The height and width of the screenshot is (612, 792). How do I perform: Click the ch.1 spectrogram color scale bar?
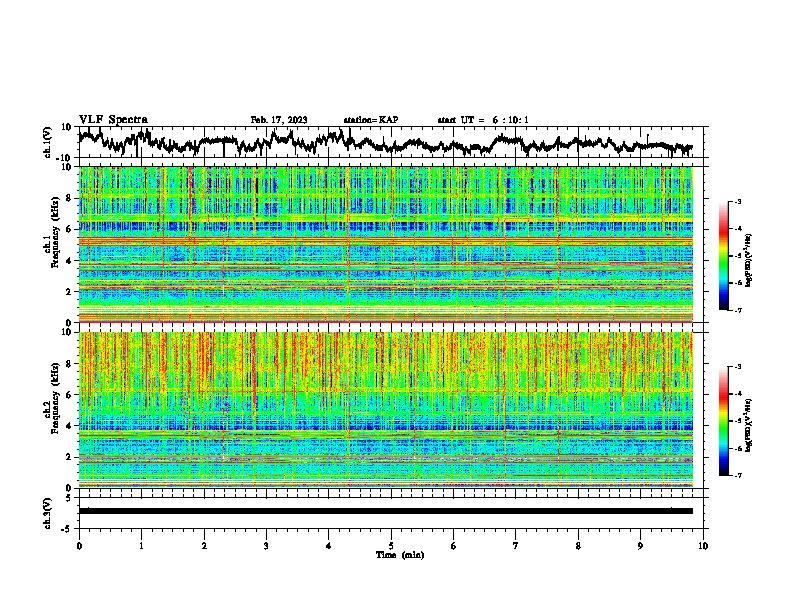pyautogui.click(x=723, y=256)
